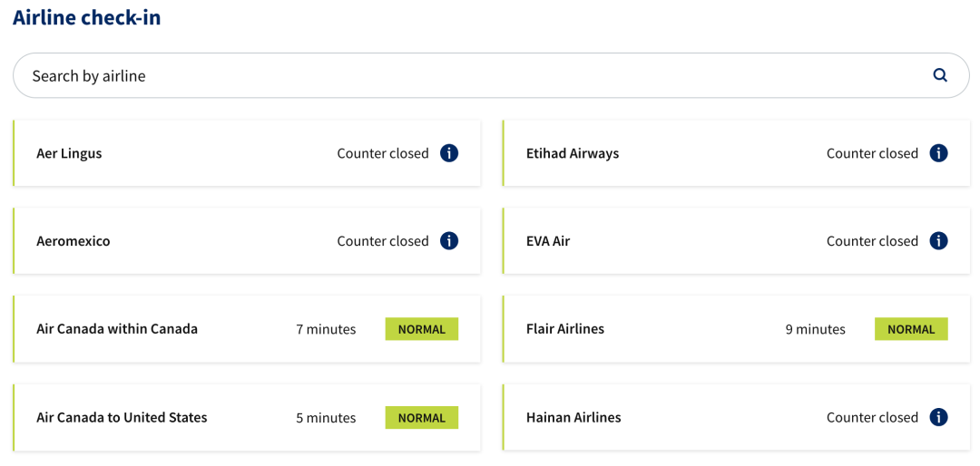Screen dimensions: 980x466
Task: Click the Air Canada within Canada NORMAL badge
Action: pos(422,329)
